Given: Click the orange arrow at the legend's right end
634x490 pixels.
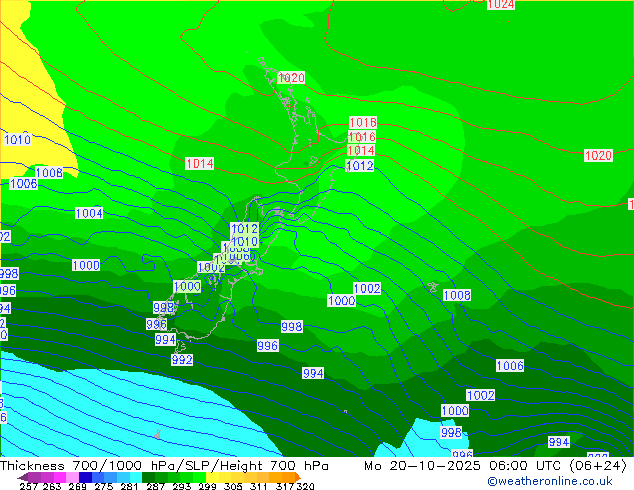Looking at the screenshot, I should pos(298,477).
